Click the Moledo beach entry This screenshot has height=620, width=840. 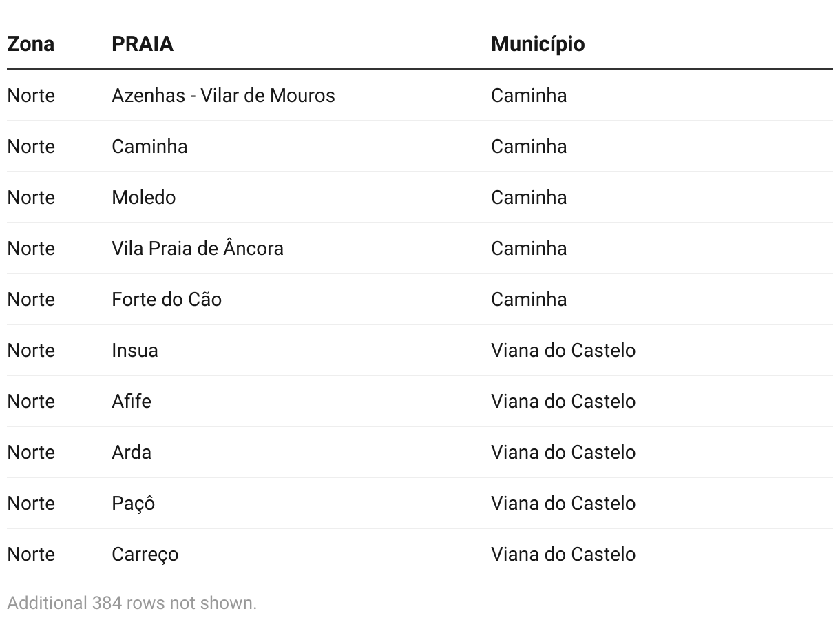coord(144,197)
